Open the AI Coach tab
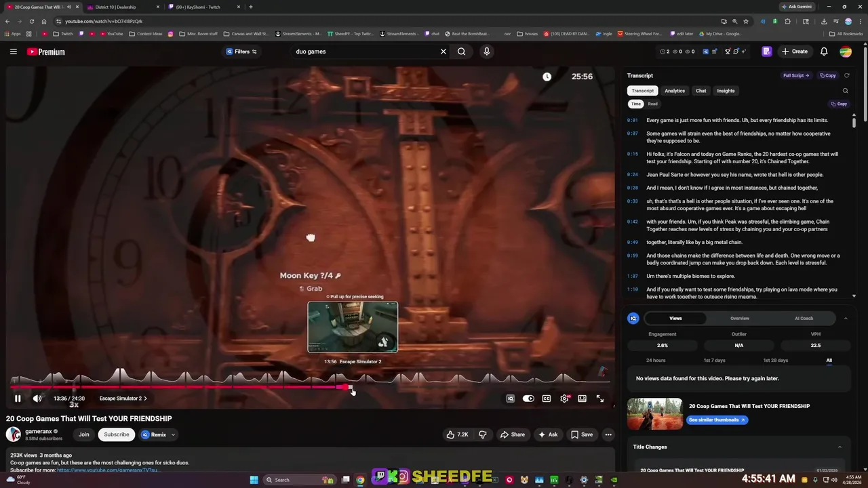 [x=804, y=318]
